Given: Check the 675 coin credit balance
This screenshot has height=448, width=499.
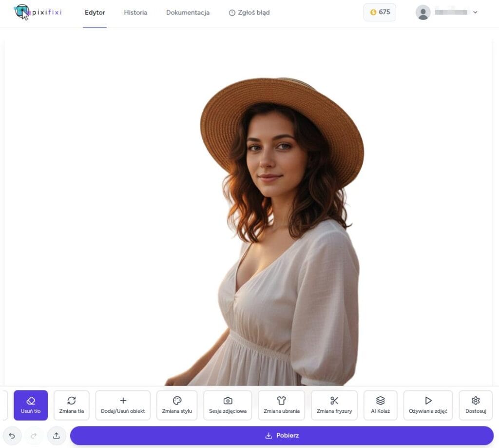Looking at the screenshot, I should tap(380, 12).
